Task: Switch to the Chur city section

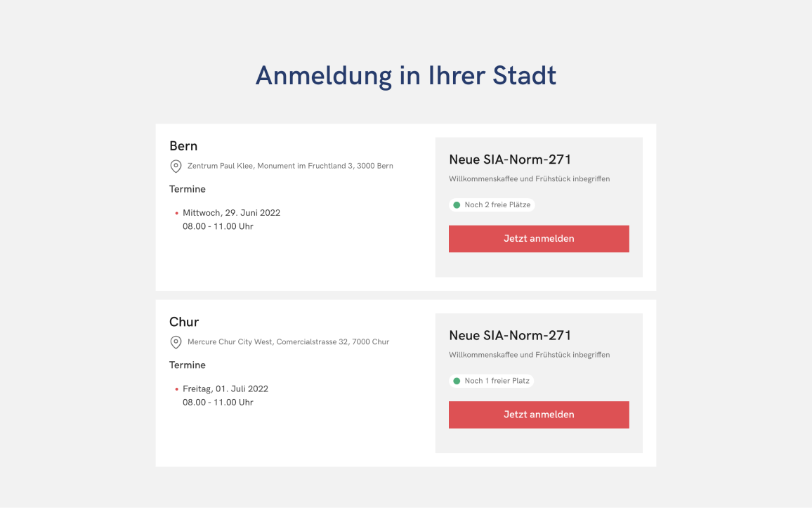Action: click(x=184, y=322)
